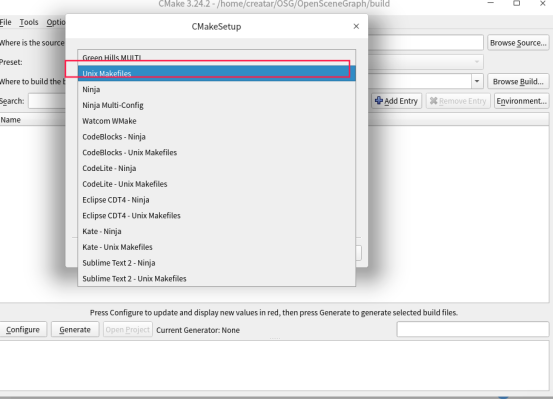Select Sublime Text 2 - Unix Makefiles
The height and width of the screenshot is (399, 554).
(x=217, y=279)
